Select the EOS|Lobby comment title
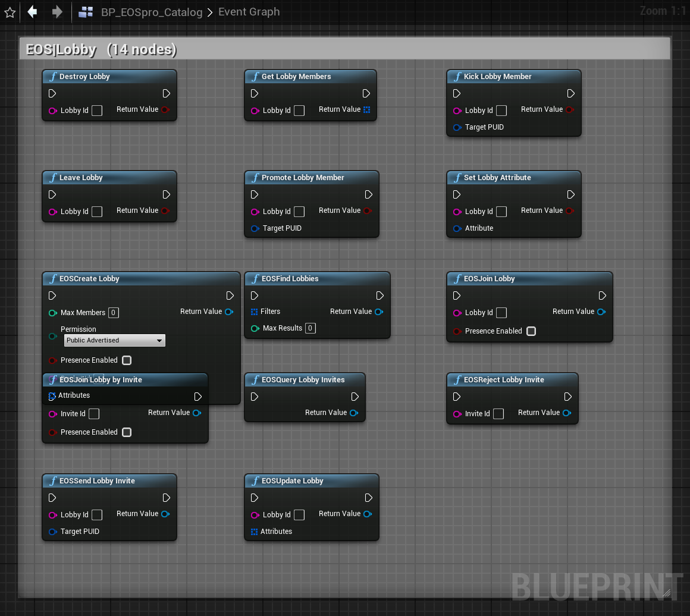The height and width of the screenshot is (616, 690). point(101,49)
